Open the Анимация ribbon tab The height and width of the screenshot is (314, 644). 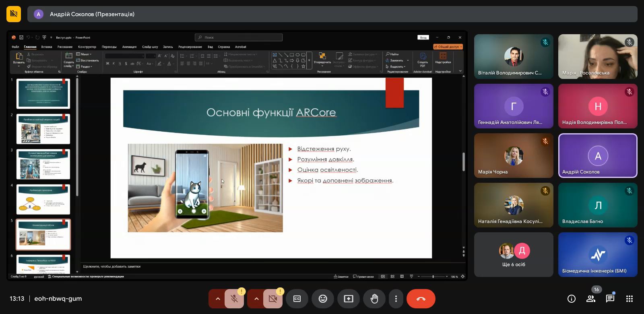pos(129,47)
